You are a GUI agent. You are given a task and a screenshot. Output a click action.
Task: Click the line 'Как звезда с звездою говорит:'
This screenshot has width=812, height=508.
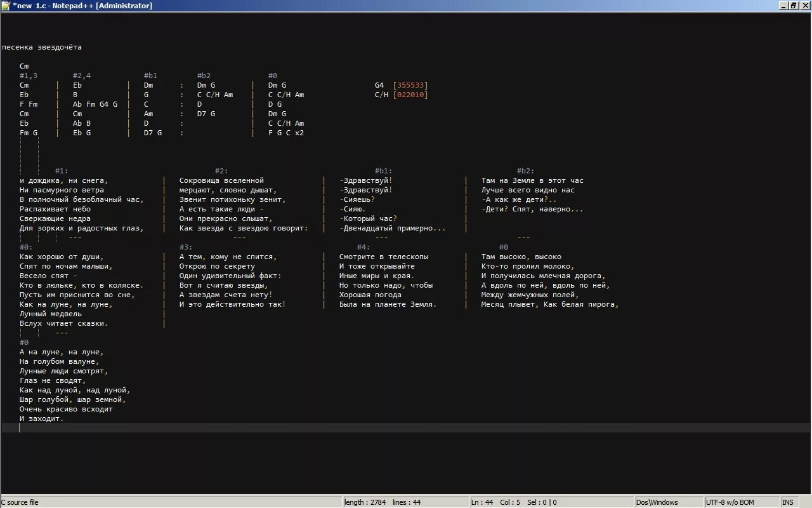[x=244, y=228]
